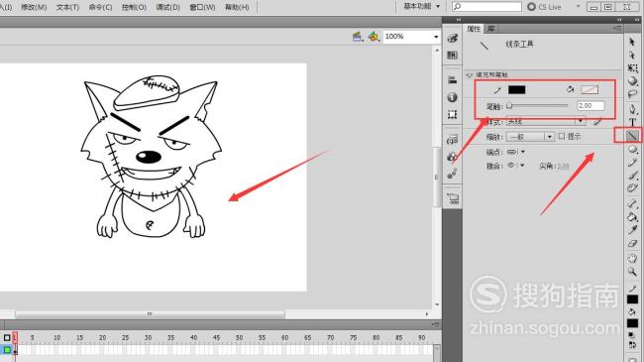Switch to the Library tab
The width and height of the screenshot is (644, 362).
(490, 29)
